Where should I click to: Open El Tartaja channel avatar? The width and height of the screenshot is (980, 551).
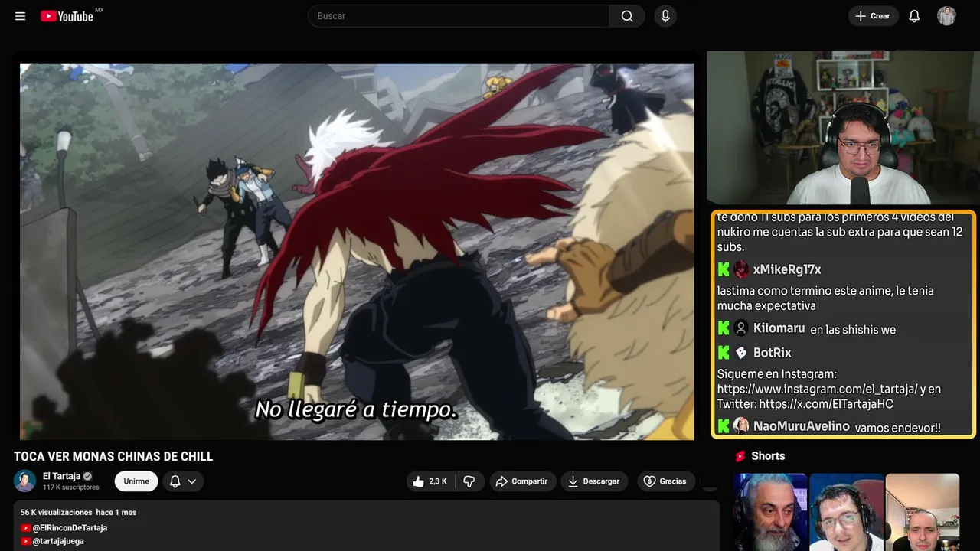point(25,481)
